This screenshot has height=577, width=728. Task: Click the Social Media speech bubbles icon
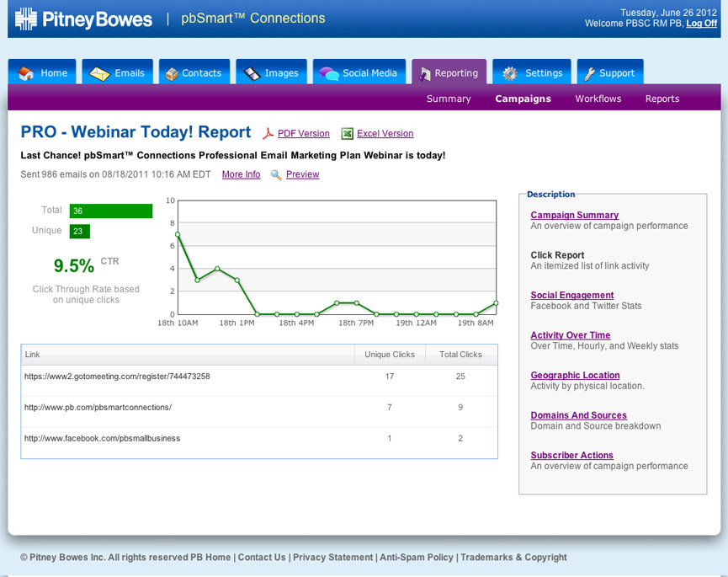click(x=329, y=73)
